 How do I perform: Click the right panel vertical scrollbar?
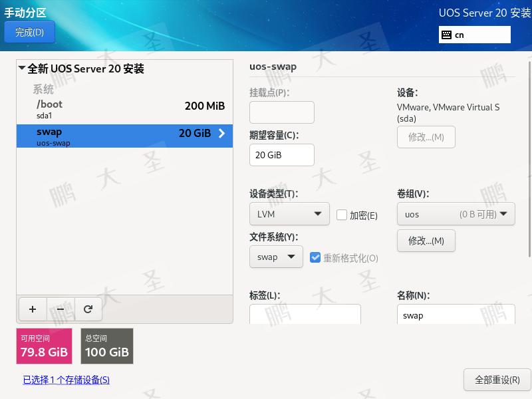pos(529,160)
